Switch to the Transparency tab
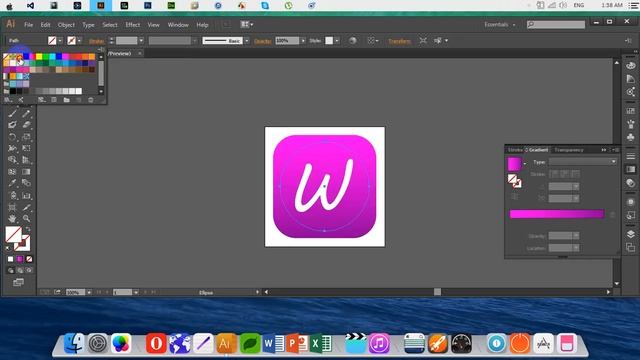This screenshot has height=360, width=640. (569, 150)
